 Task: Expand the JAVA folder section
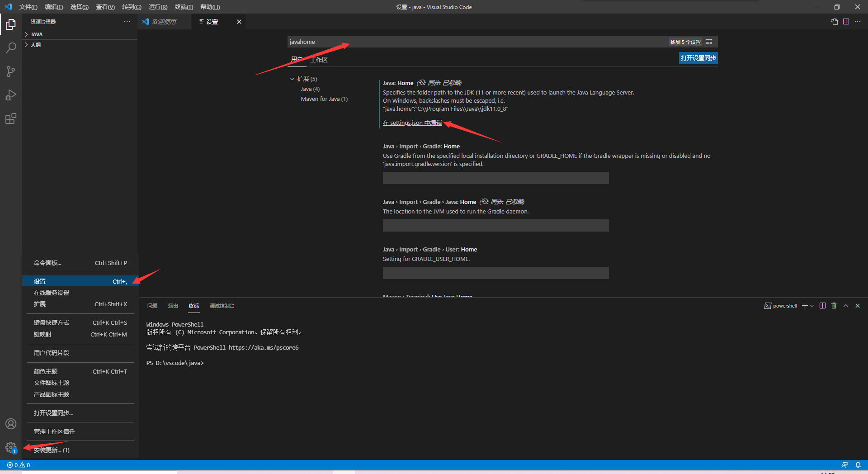[80, 34]
